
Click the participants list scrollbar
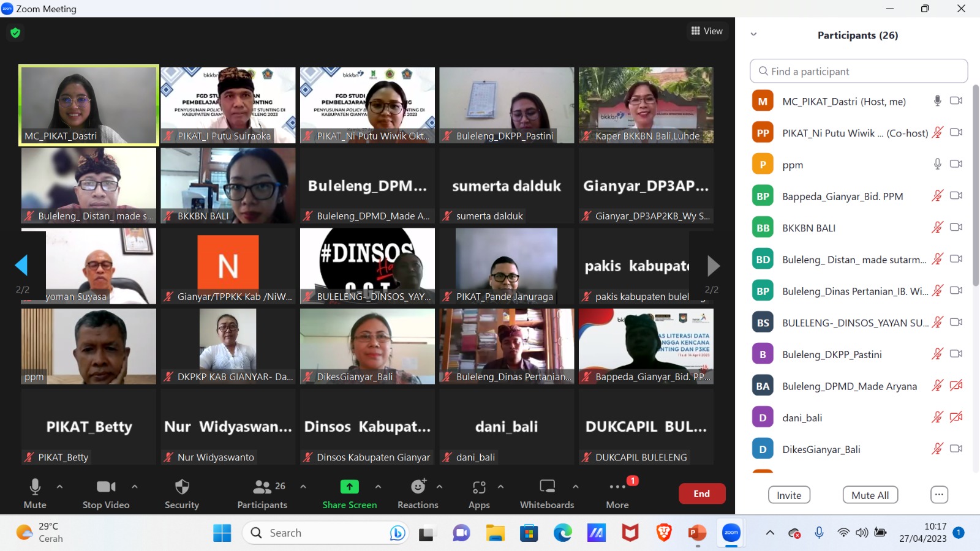976,184
